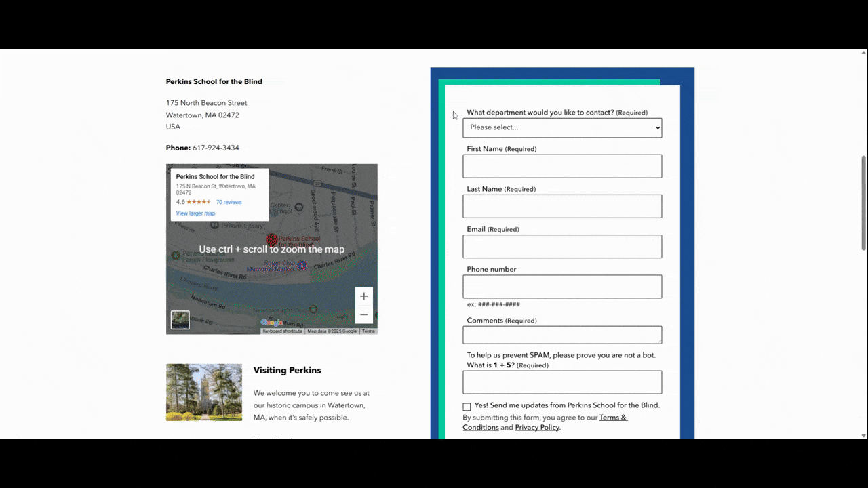Click the red Perkins School map pin

tap(271, 240)
